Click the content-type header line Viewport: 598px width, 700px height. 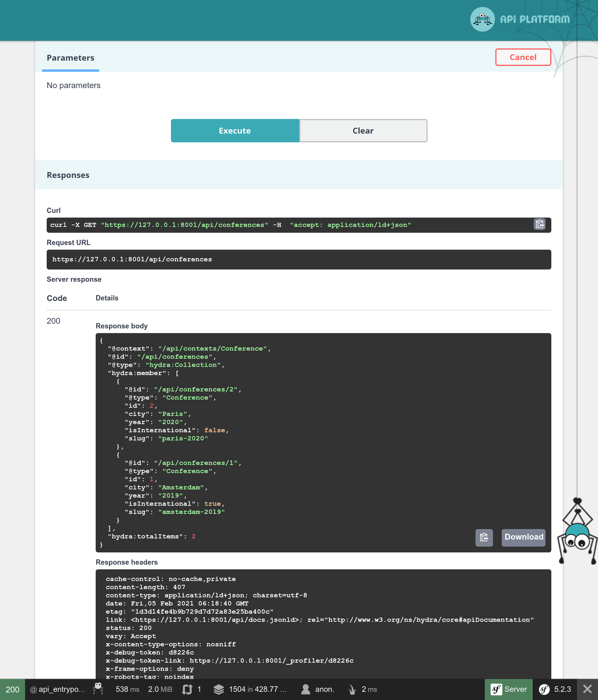(x=207, y=595)
